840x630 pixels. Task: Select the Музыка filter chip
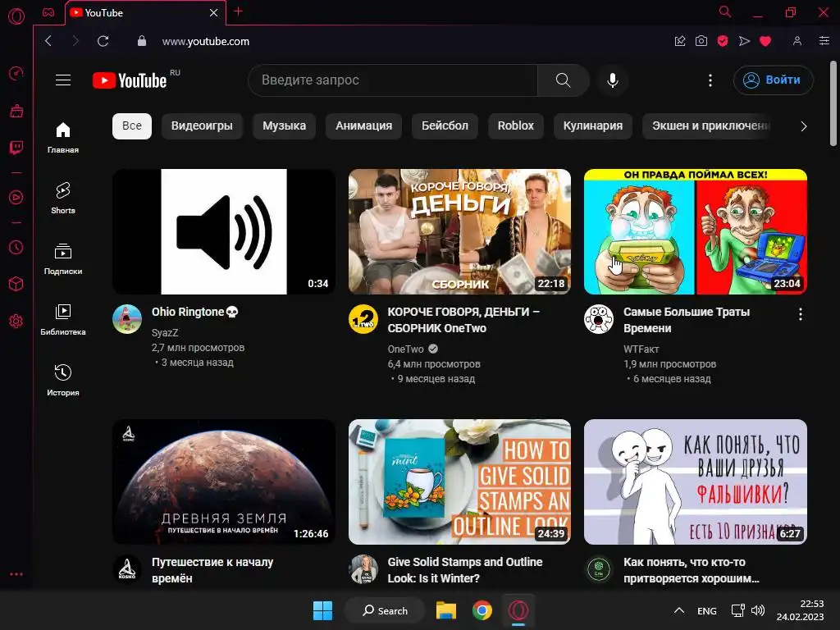click(285, 126)
